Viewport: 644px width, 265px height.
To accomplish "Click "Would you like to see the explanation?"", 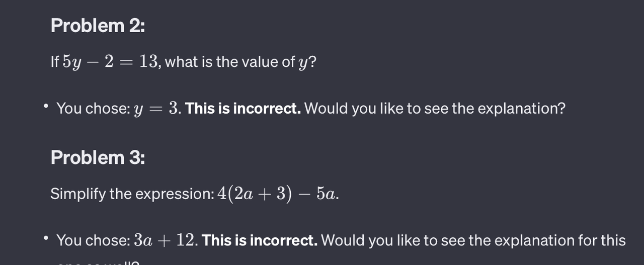I will pos(435,108).
